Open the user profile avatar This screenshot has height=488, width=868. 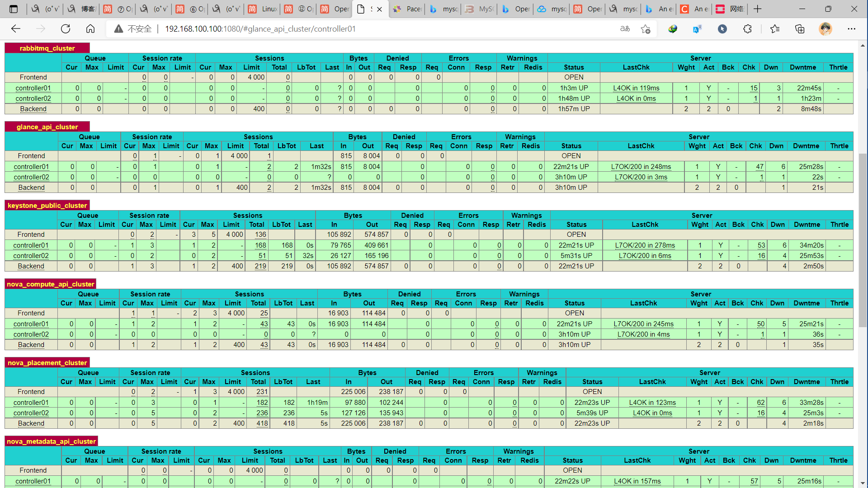[826, 29]
